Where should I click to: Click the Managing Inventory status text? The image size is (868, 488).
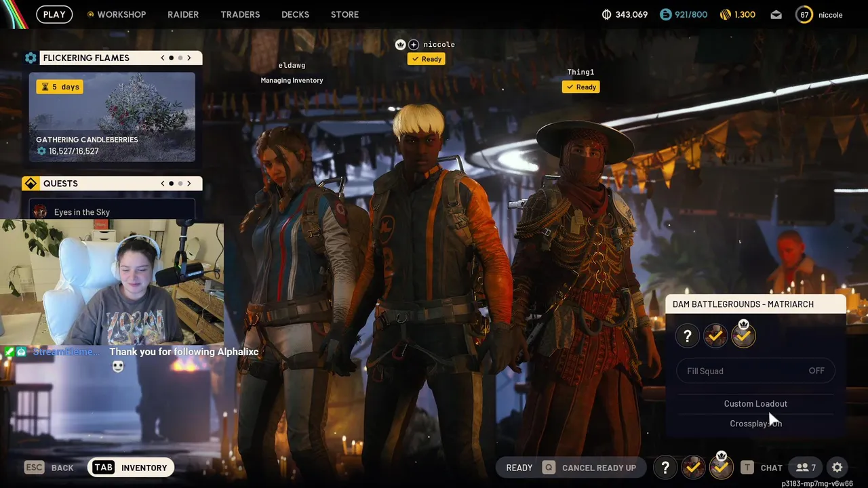(x=292, y=80)
